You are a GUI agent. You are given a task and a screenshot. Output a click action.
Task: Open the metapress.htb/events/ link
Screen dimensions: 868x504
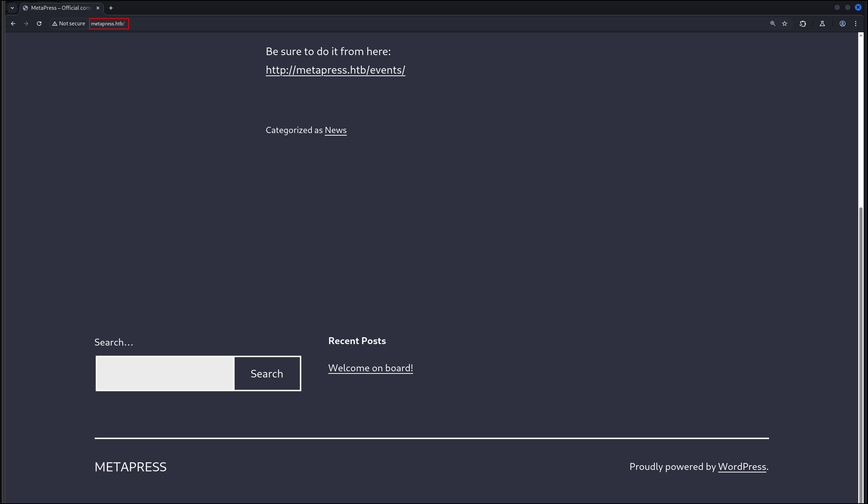[335, 70]
